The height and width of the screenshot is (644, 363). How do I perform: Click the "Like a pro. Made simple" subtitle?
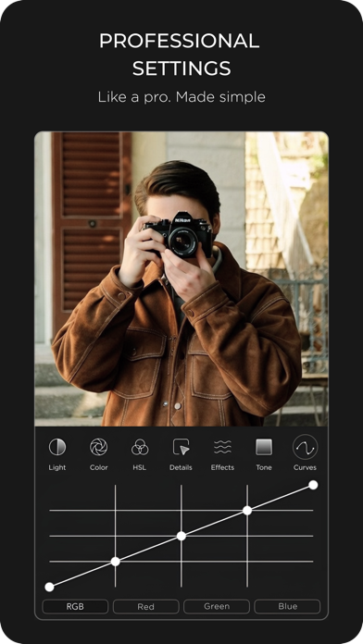181,97
